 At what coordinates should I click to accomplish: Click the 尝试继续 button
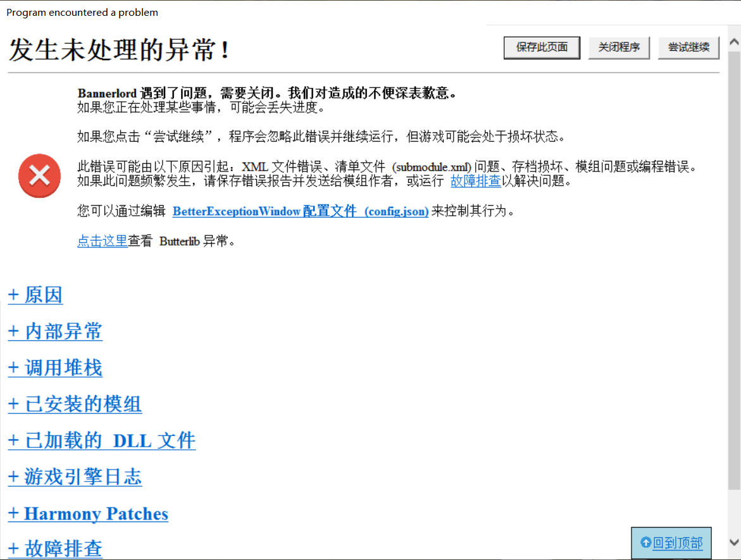(688, 47)
